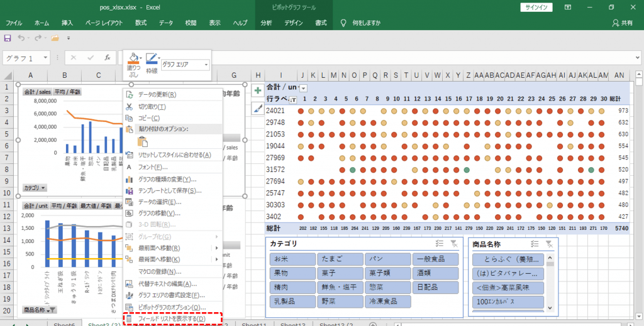Choose グラフの移動 menu entry
This screenshot has height=326, width=644.
click(172, 213)
